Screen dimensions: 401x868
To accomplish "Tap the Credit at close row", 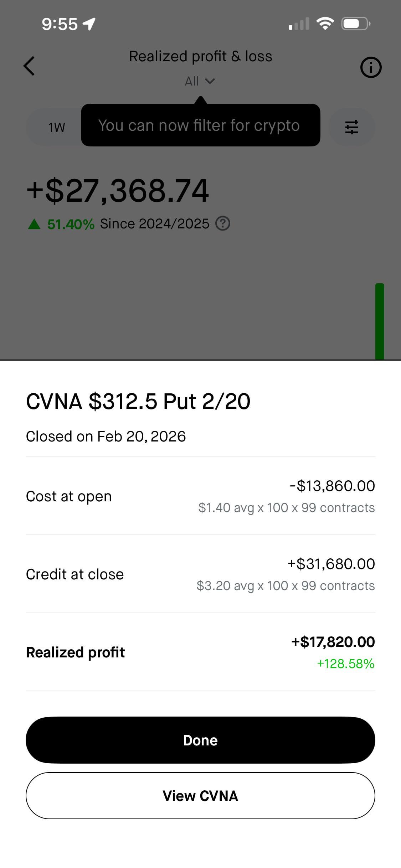I will [x=200, y=574].
